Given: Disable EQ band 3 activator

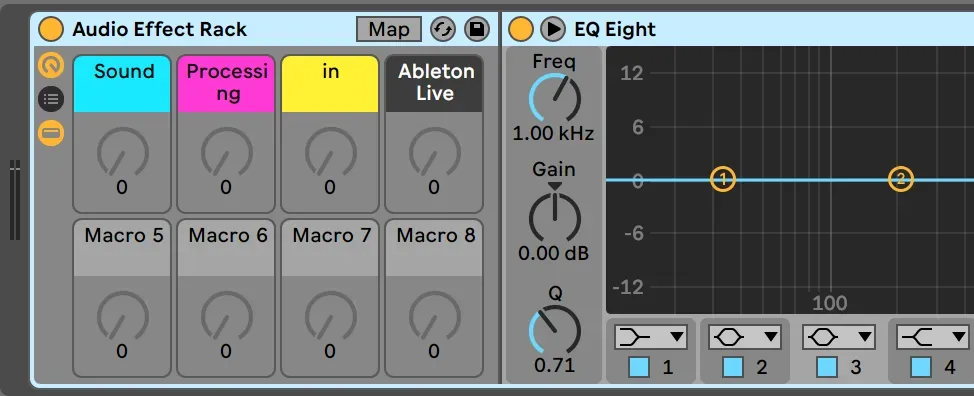Looking at the screenshot, I should 827,367.
